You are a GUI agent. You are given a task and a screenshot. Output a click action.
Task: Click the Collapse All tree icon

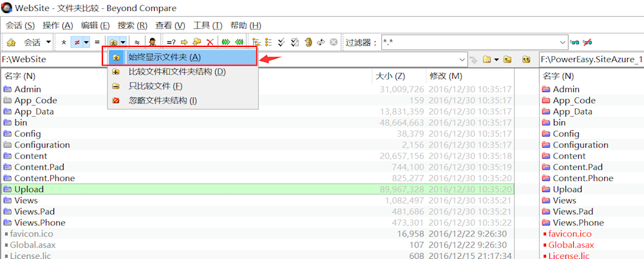[x=269, y=42]
